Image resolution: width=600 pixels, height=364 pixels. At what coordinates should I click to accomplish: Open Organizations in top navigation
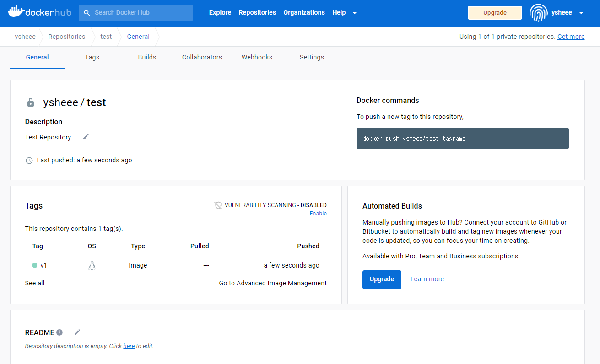tap(304, 12)
